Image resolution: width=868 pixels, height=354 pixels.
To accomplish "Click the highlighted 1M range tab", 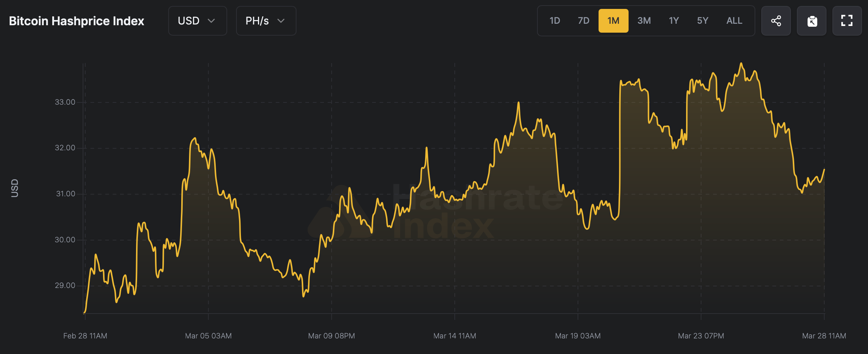I will coord(613,21).
